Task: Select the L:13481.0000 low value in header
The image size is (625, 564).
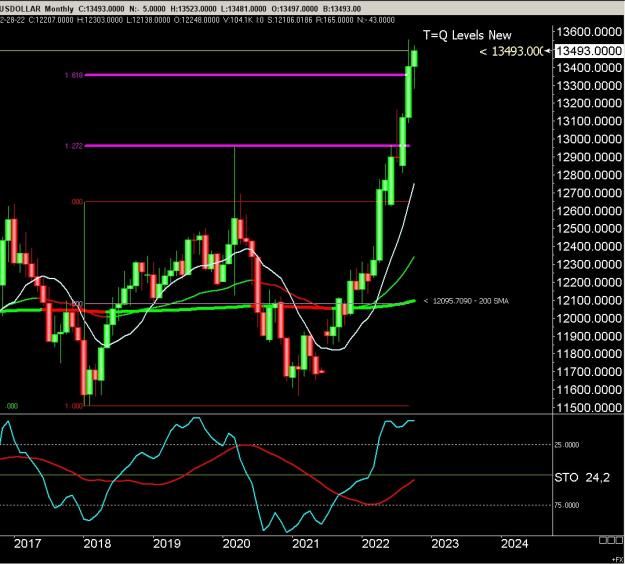Action: pyautogui.click(x=243, y=8)
